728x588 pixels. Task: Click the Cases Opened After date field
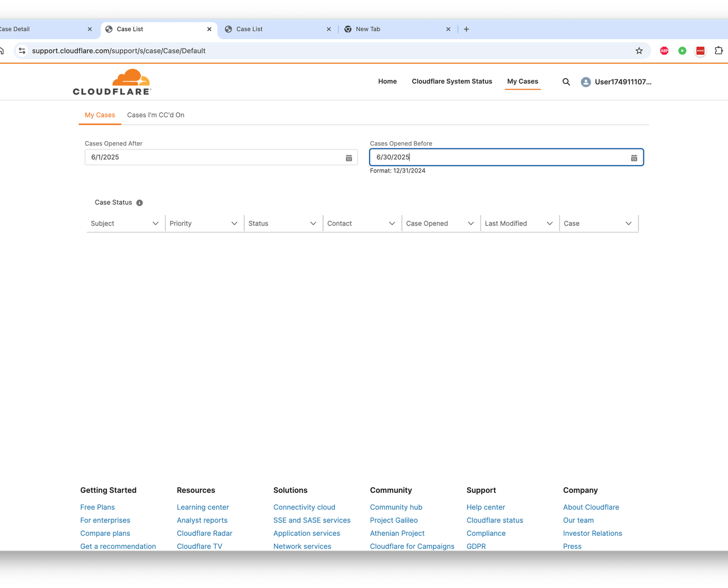(213, 157)
